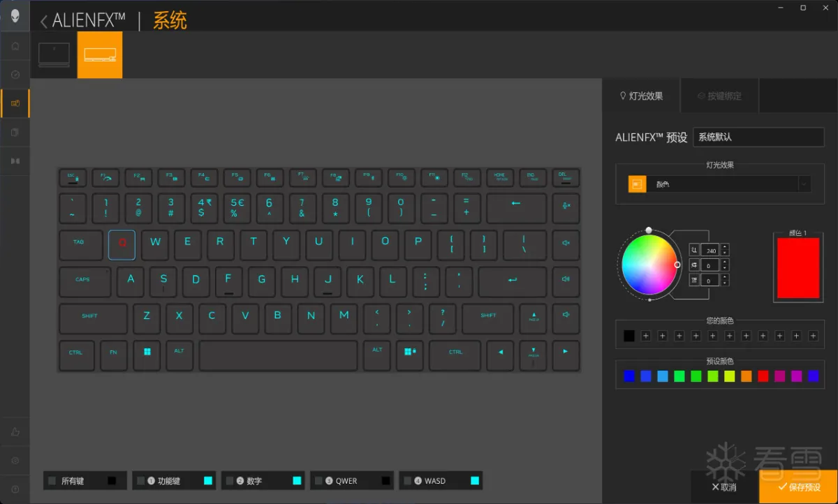Pick the yellow-green preset color swatch
This screenshot has height=504, width=838.
click(x=730, y=376)
